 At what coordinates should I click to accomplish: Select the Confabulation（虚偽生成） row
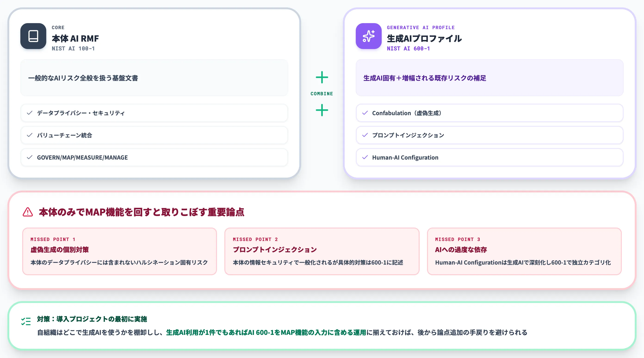pos(489,113)
